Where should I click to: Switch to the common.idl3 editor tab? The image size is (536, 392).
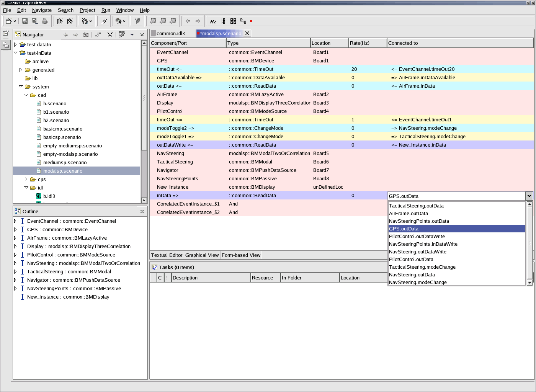click(171, 33)
